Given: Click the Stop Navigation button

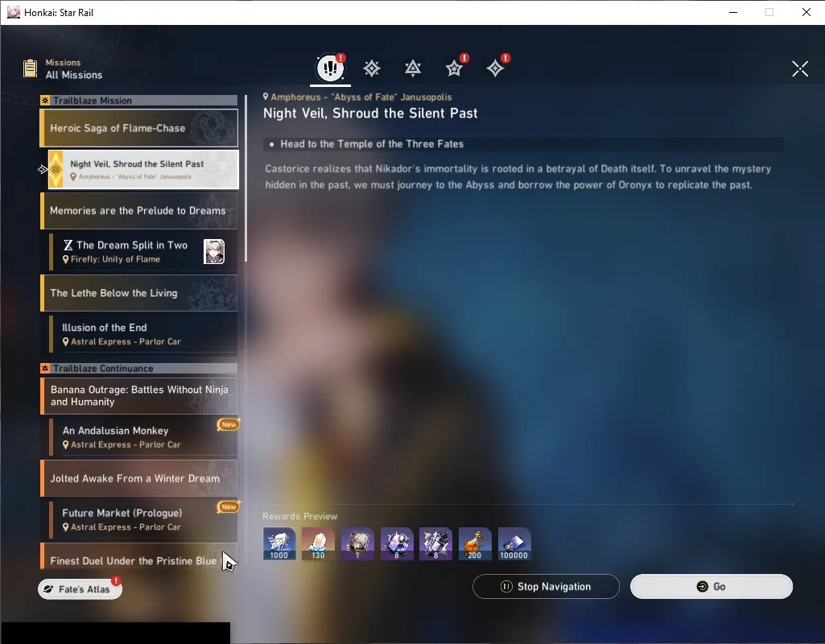Looking at the screenshot, I should point(547,586).
